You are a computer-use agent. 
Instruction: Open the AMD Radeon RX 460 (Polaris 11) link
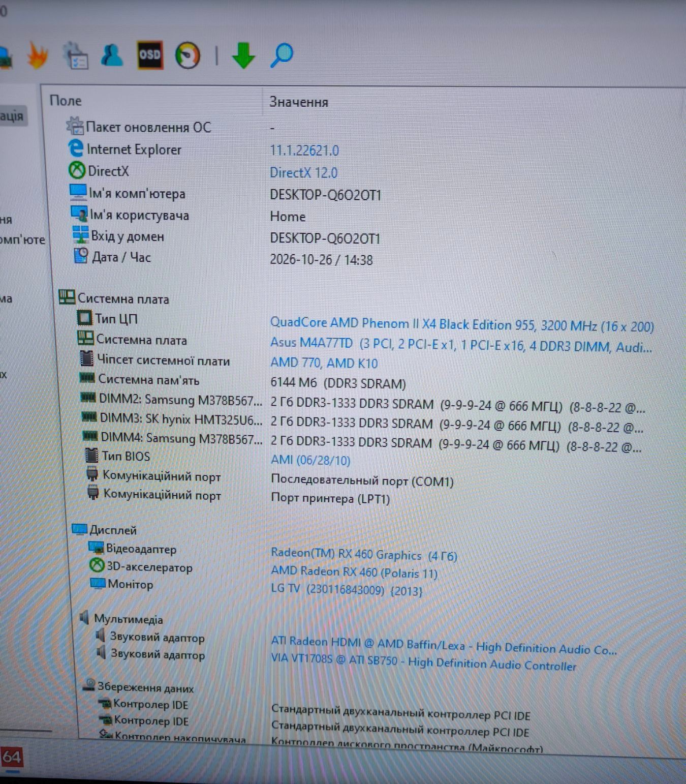[x=354, y=572]
